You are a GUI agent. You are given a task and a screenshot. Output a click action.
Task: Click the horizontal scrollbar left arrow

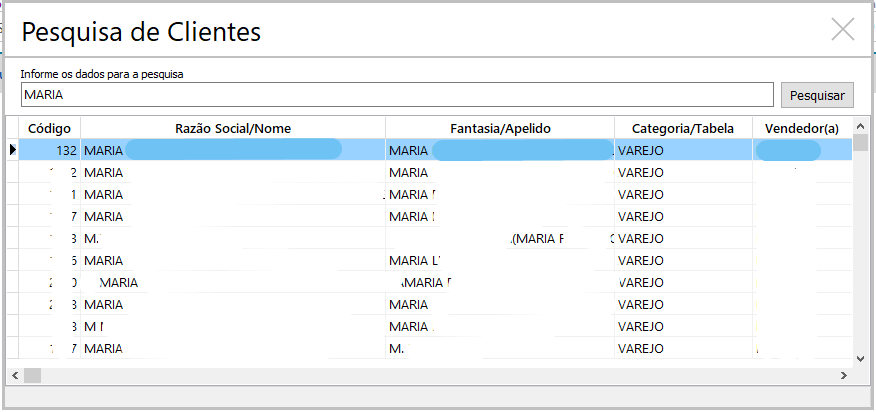(14, 375)
